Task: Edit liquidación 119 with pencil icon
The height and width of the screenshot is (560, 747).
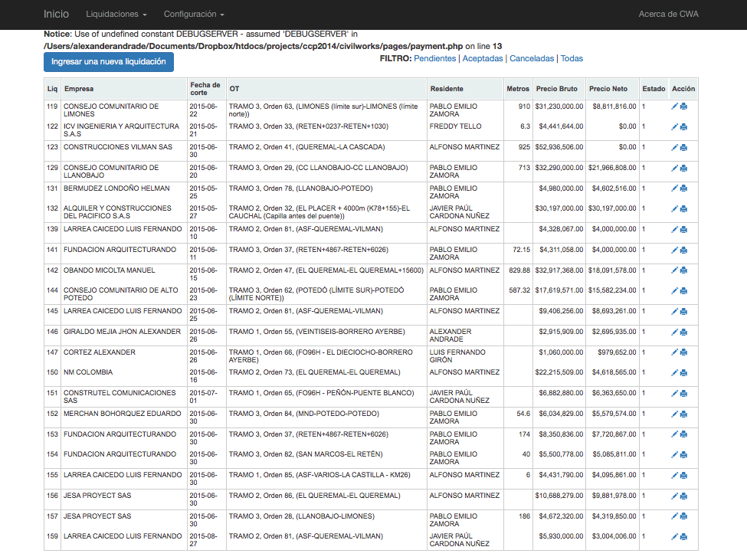Action: (x=674, y=106)
